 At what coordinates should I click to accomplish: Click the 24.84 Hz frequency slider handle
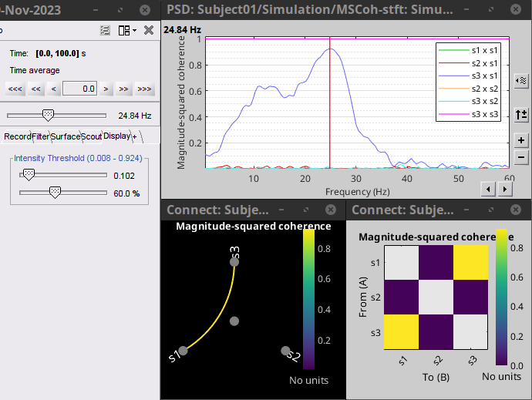tap(48, 115)
